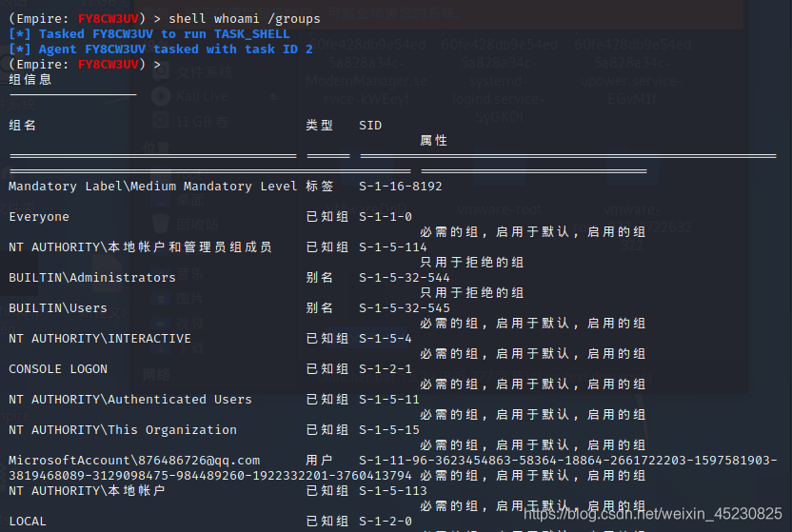The height and width of the screenshot is (532, 792).
Task: Select SID value S-1-5-113
Action: pyautogui.click(x=393, y=491)
